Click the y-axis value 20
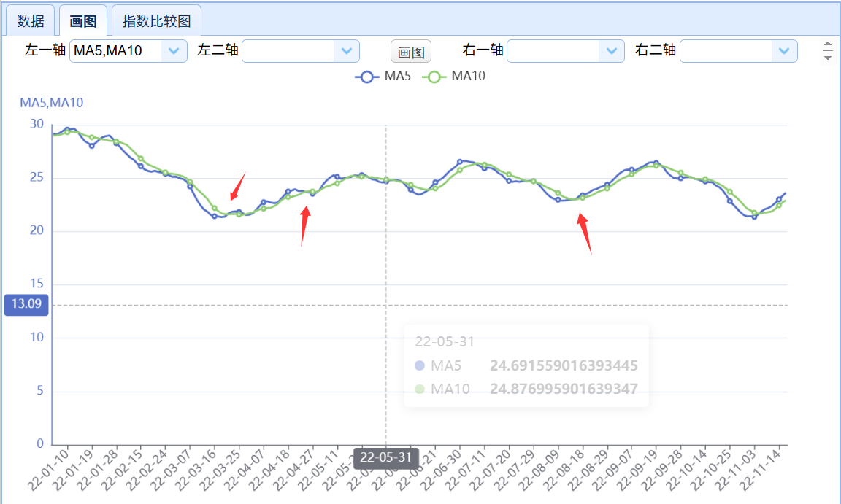This screenshot has height=504, width=841. point(37,230)
